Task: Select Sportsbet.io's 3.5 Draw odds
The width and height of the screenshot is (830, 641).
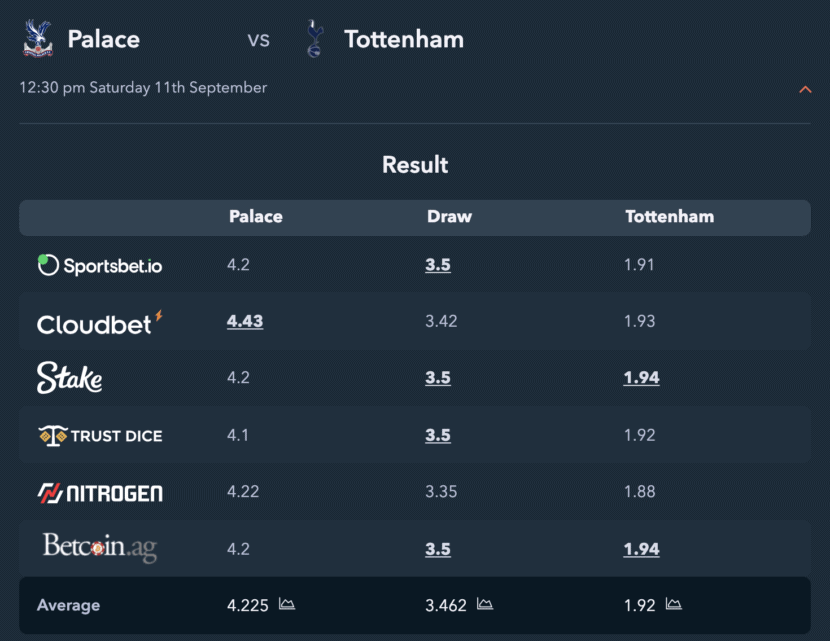Action: coord(438,265)
